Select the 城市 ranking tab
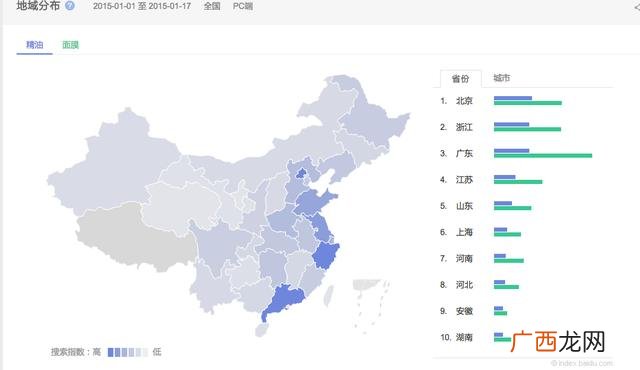 click(502, 78)
